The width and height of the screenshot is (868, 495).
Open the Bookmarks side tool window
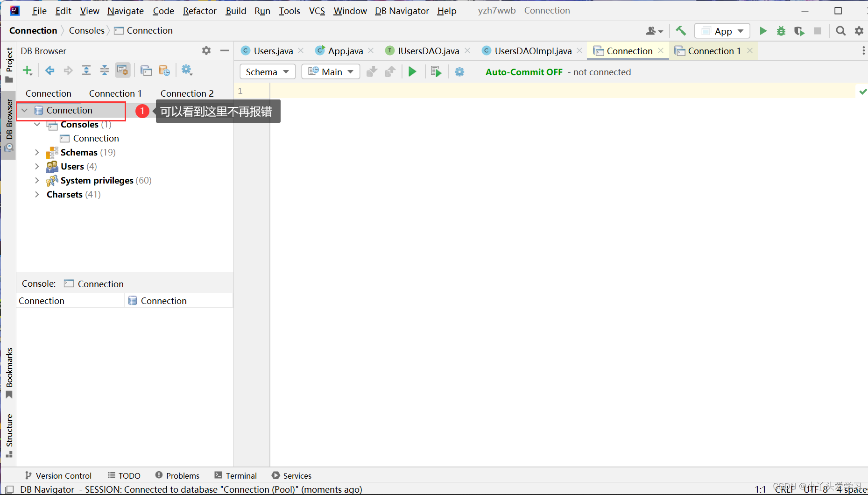point(9,373)
